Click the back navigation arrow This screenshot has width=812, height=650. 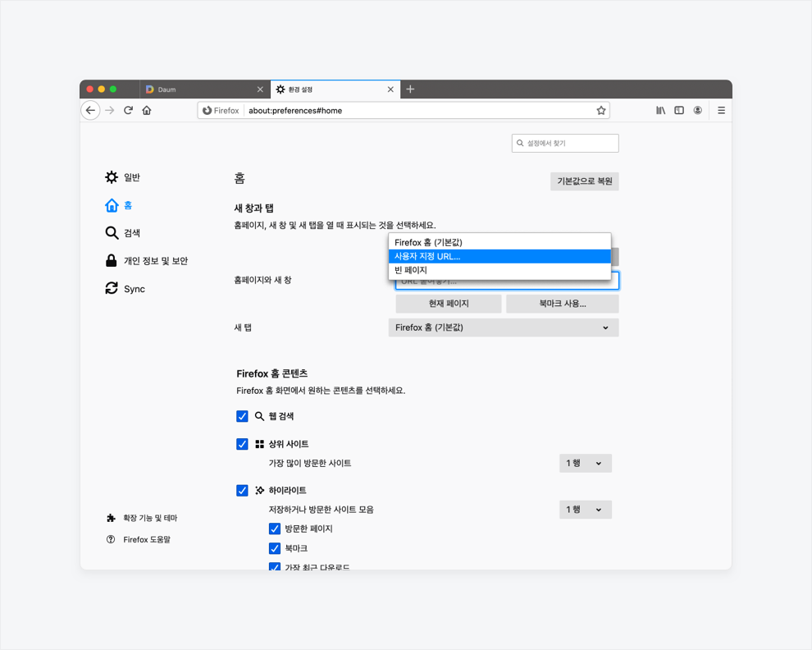tap(90, 111)
